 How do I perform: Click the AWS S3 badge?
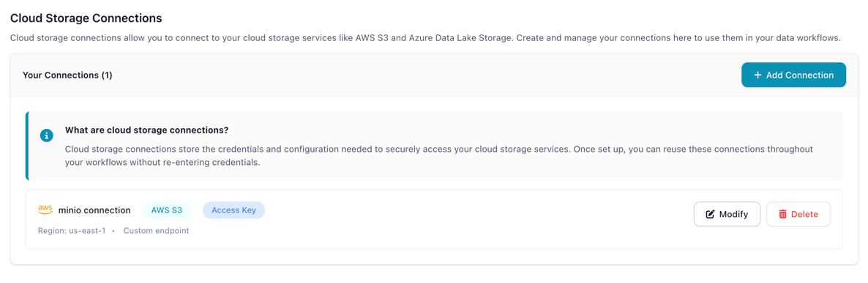tap(167, 210)
